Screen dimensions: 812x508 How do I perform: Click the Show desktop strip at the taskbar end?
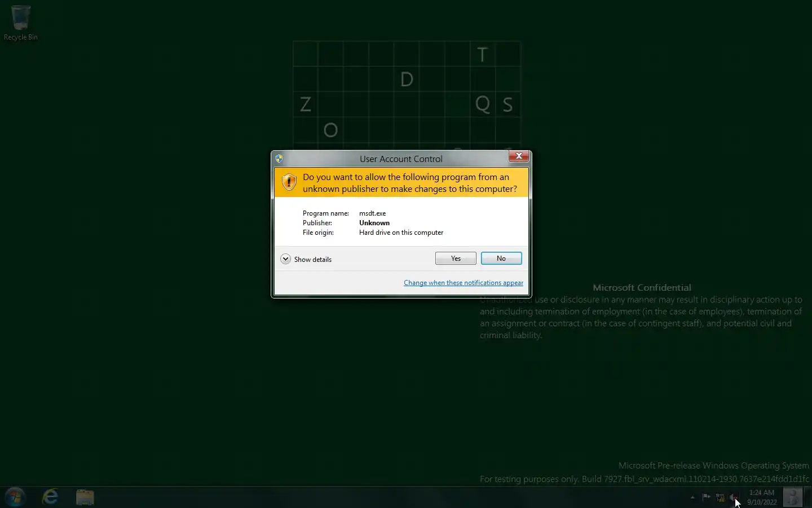[x=807, y=497]
